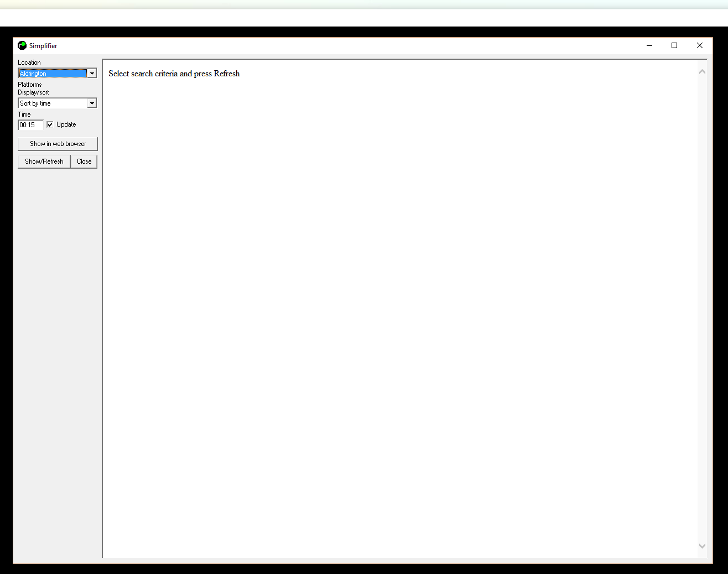Click the Show/Refresh button
The width and height of the screenshot is (728, 574).
point(44,161)
